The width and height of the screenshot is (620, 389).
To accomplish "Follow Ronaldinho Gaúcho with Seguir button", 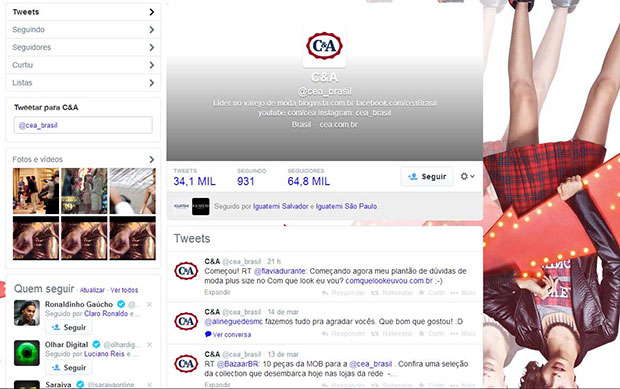I will tap(69, 327).
